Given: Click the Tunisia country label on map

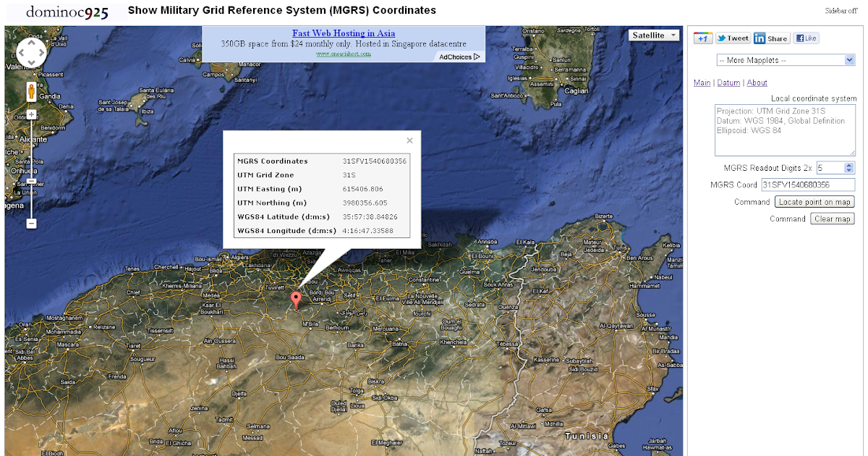Looking at the screenshot, I should 587,436.
